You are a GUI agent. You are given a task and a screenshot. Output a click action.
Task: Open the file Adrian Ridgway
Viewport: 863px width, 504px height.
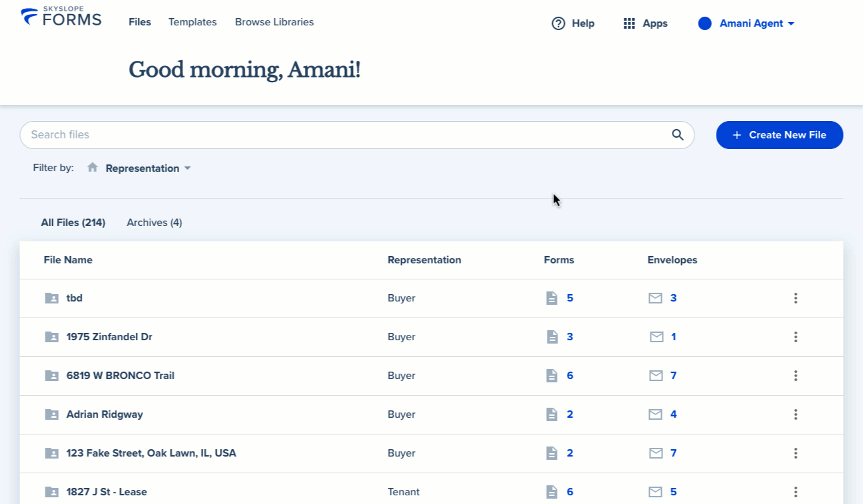[x=105, y=414]
